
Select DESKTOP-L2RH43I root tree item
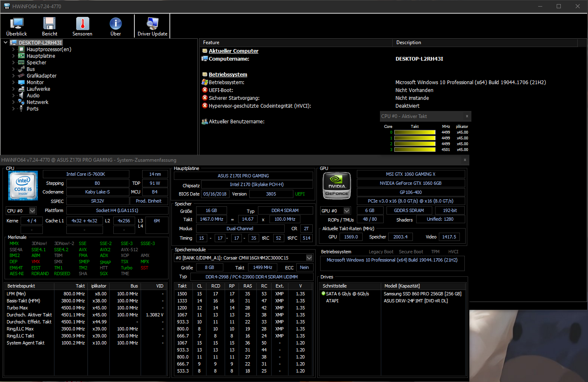click(40, 42)
